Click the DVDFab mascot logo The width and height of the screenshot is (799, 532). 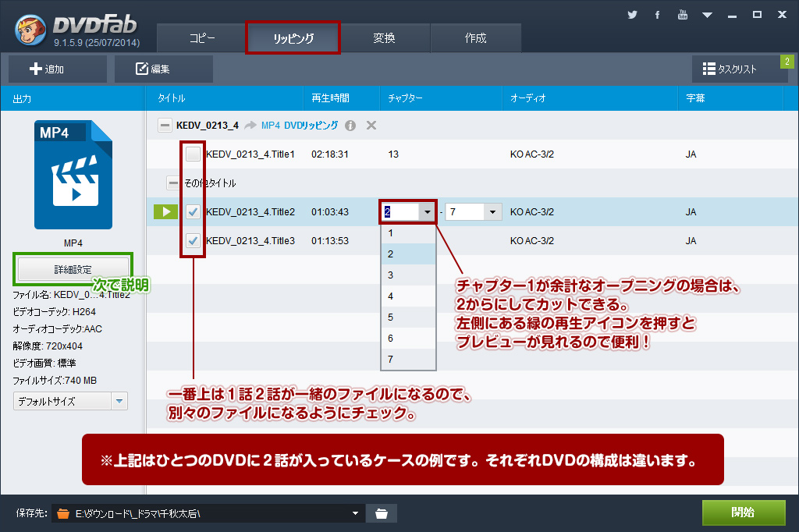click(x=30, y=30)
